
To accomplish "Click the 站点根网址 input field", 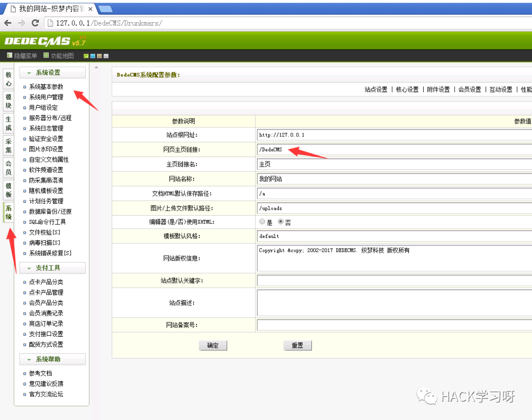I will pos(394,135).
